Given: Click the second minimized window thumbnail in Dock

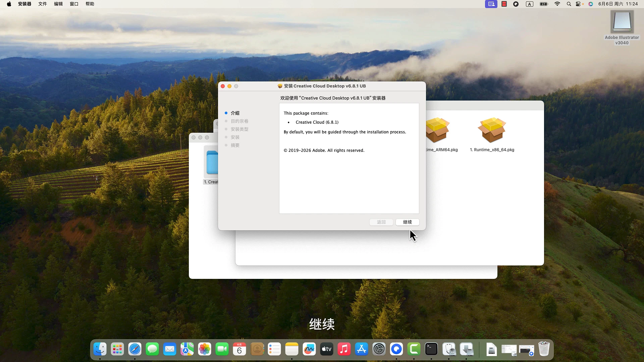Looking at the screenshot, I should tap(527, 350).
